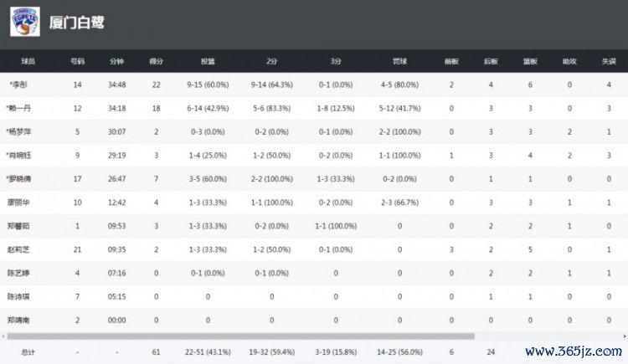Sort by the 篮板 column header
The width and height of the screenshot is (628, 364).
(530, 61)
